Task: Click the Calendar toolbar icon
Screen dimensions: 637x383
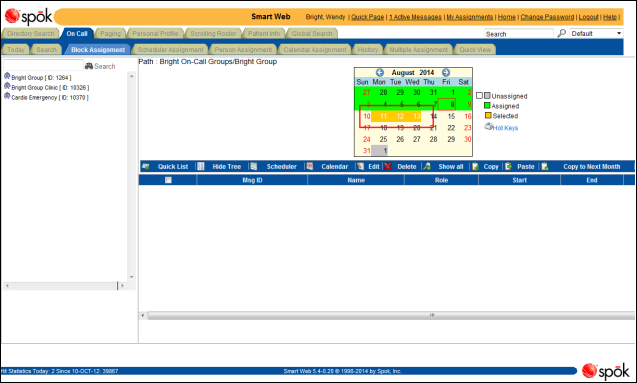Action: pos(310,167)
